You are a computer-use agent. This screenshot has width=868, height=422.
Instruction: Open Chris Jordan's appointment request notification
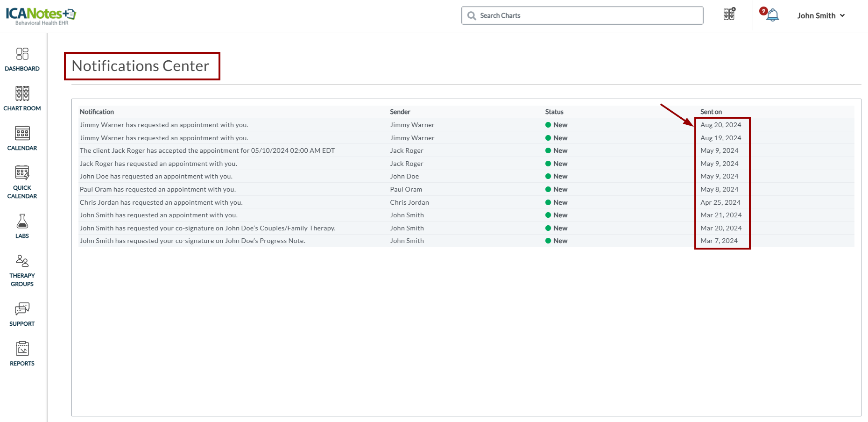(161, 202)
